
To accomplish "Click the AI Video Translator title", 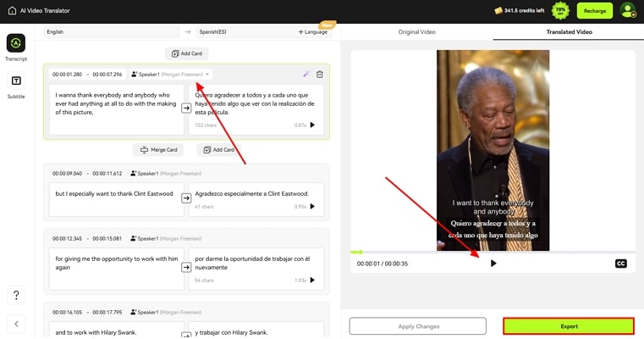I will (45, 11).
